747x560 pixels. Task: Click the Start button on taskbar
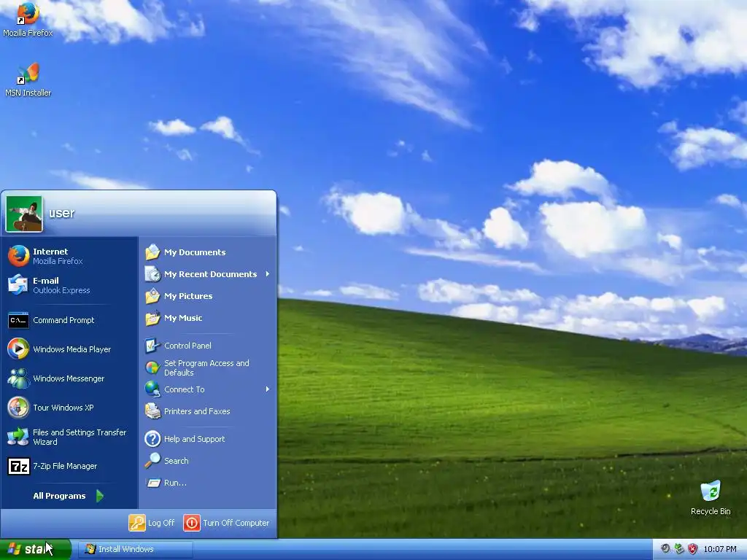click(35, 549)
